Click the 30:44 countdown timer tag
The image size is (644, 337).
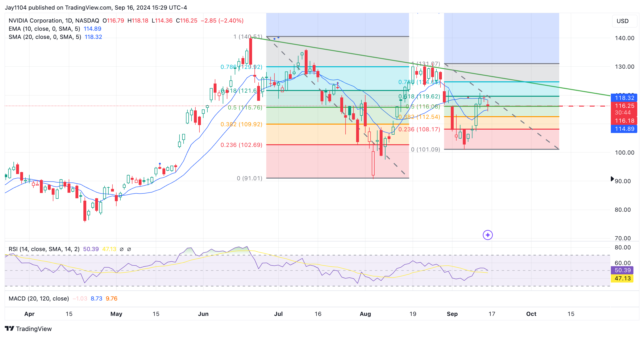pyautogui.click(x=623, y=113)
